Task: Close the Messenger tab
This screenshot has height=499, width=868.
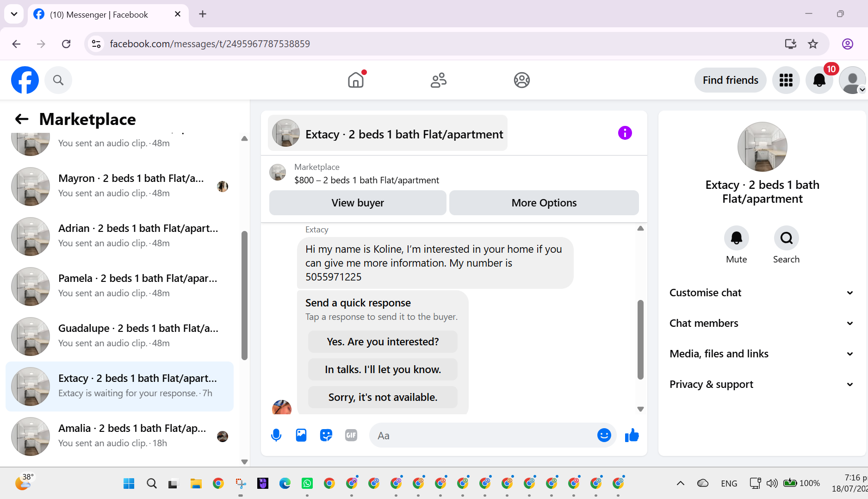Action: (178, 14)
